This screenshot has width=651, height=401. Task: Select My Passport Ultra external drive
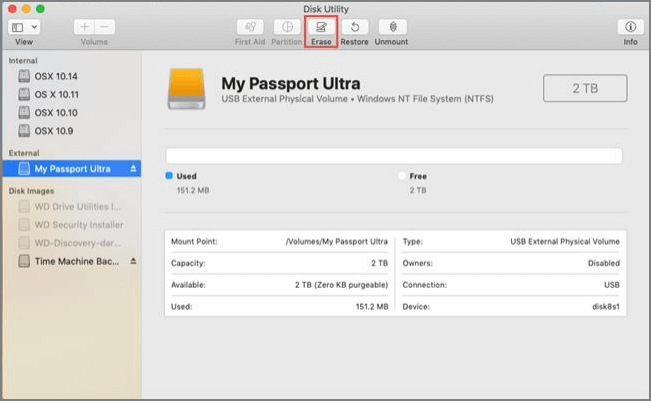[70, 169]
